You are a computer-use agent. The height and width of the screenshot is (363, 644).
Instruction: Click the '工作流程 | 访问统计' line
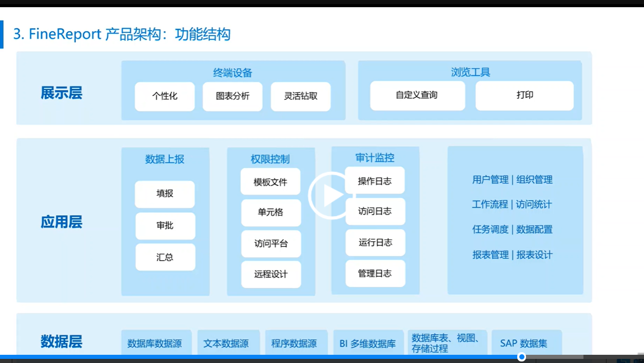[512, 204]
